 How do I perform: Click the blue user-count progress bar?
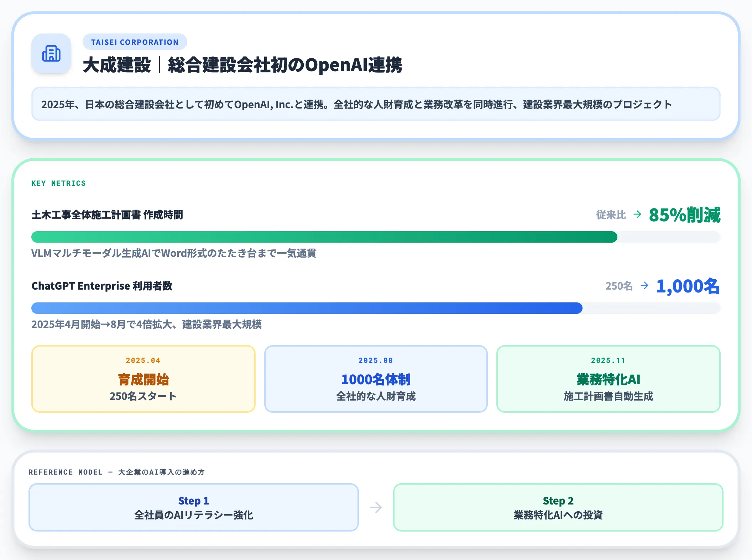pos(307,308)
